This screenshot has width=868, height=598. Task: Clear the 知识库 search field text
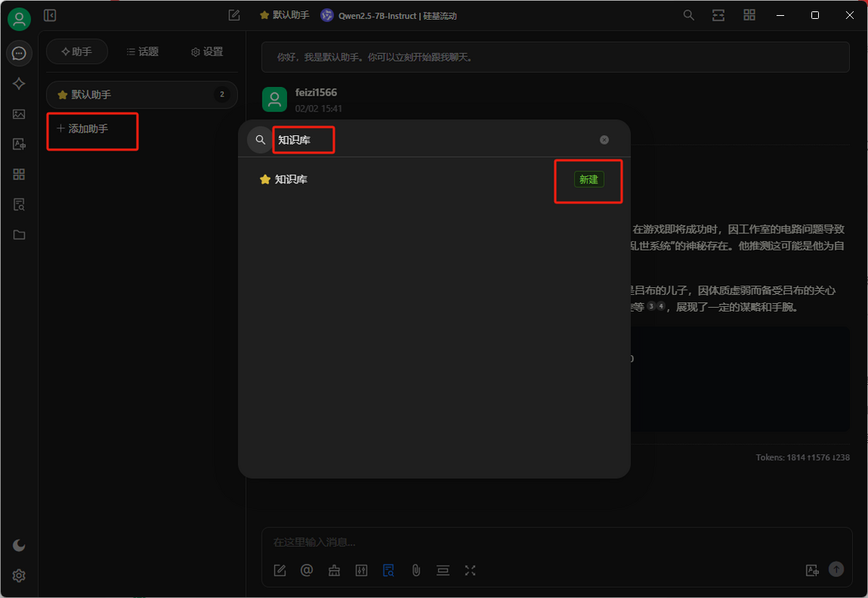pyautogui.click(x=604, y=140)
